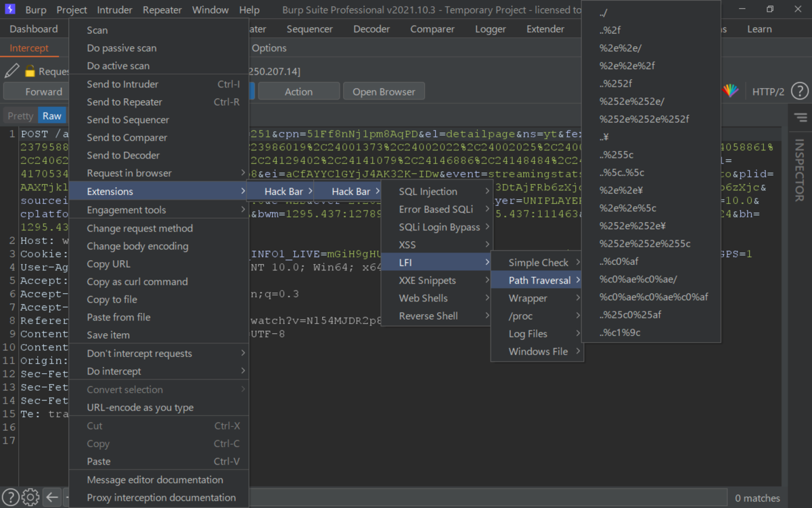
Task: Click the Burp Suite lightning logo icon
Action: (10, 9)
